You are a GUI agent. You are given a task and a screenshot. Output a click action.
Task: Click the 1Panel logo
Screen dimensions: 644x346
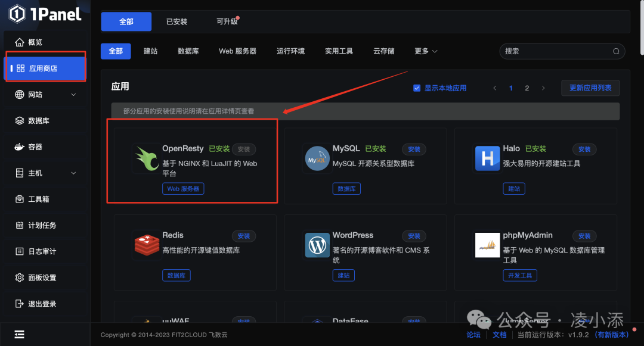click(x=45, y=14)
